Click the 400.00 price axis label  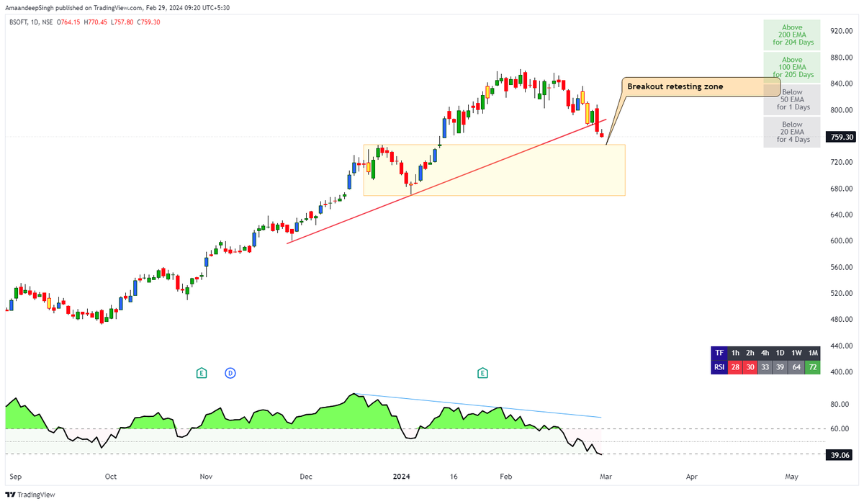pyautogui.click(x=840, y=372)
